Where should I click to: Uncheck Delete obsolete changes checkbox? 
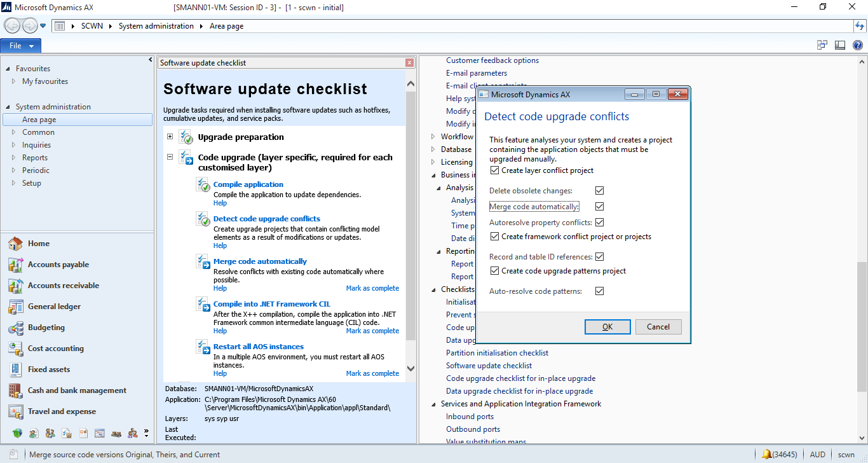599,191
